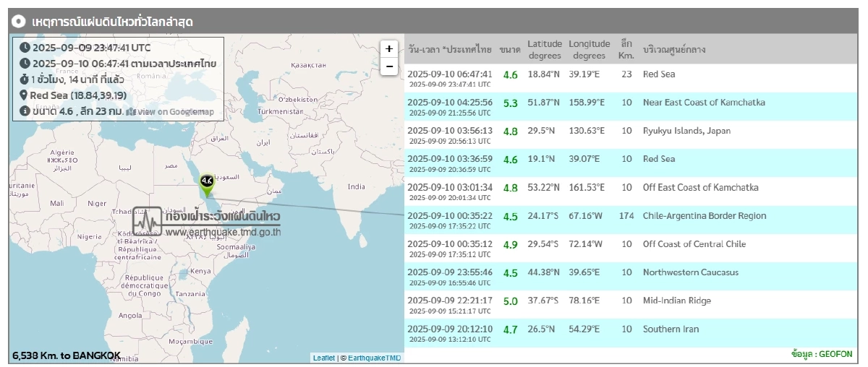Select Off Coast of Central Chile row

tap(629, 248)
